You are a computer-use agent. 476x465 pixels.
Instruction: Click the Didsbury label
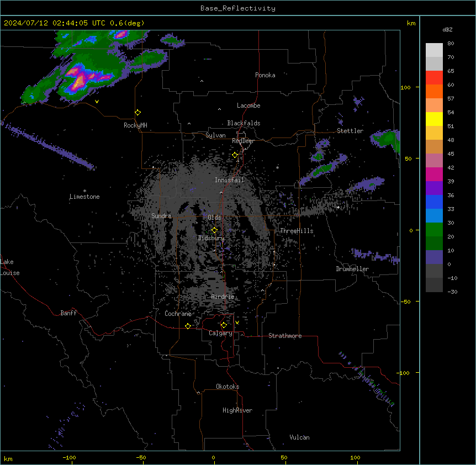pos(211,238)
